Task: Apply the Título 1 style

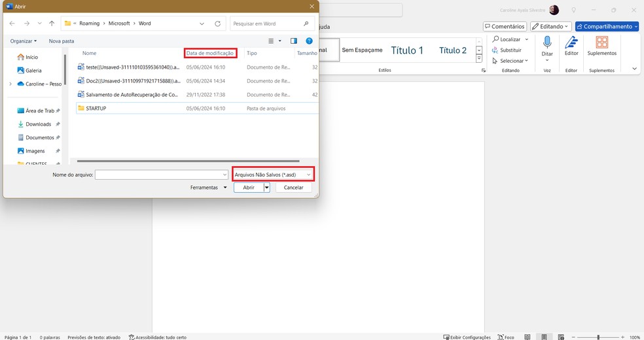Action: pos(407,50)
